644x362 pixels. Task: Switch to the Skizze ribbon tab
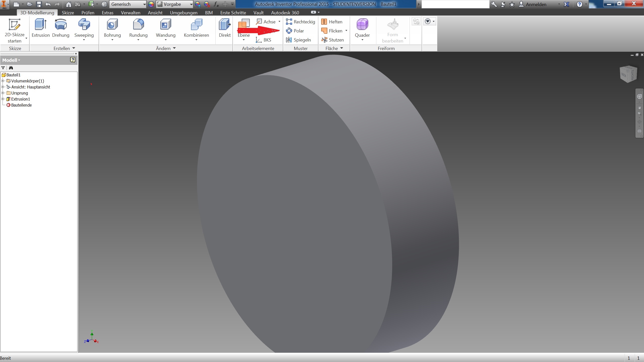[x=68, y=13]
